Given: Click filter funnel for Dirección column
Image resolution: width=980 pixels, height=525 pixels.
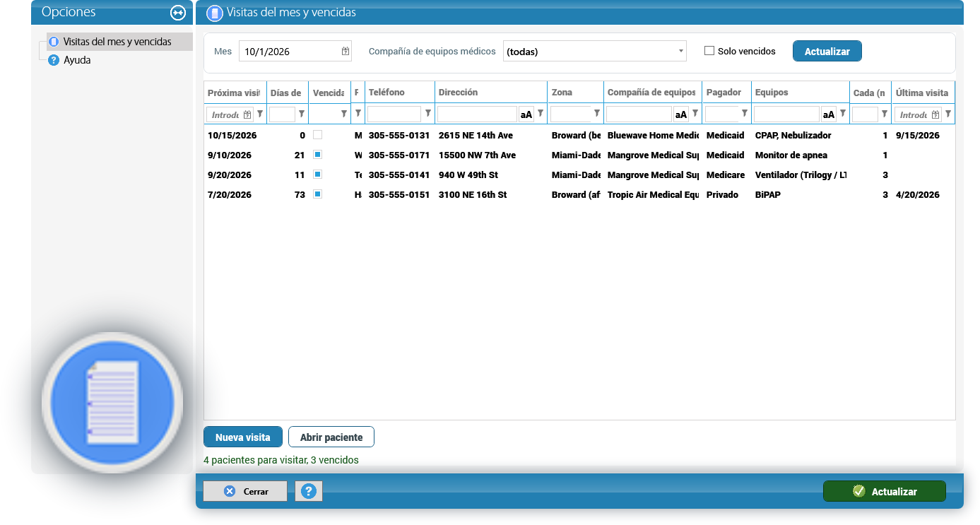Looking at the screenshot, I should click(541, 114).
